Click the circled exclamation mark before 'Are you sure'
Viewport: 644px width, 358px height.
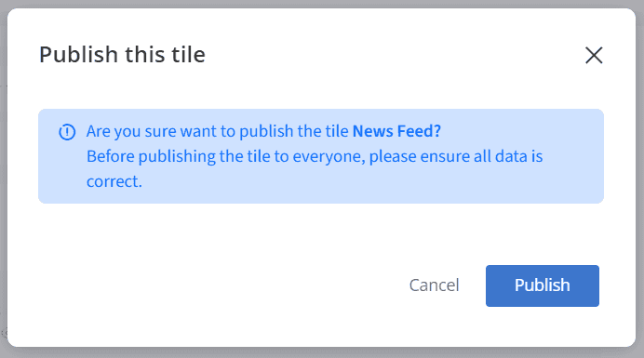67,132
